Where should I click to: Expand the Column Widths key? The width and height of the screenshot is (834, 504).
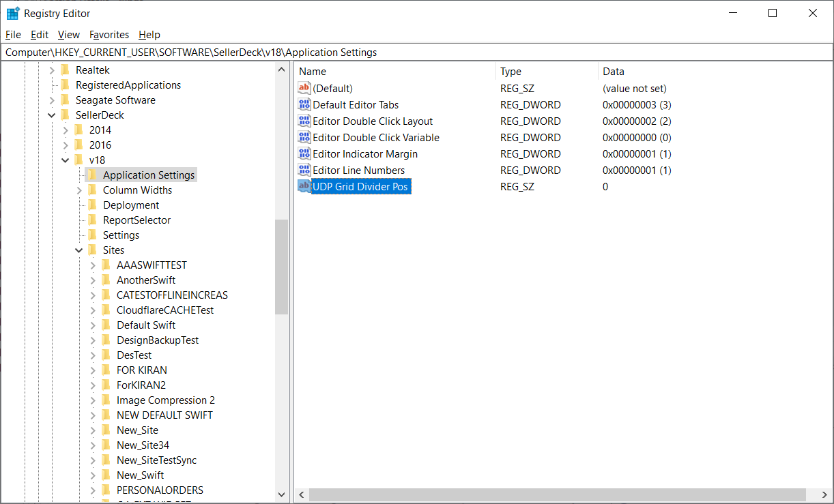[79, 190]
